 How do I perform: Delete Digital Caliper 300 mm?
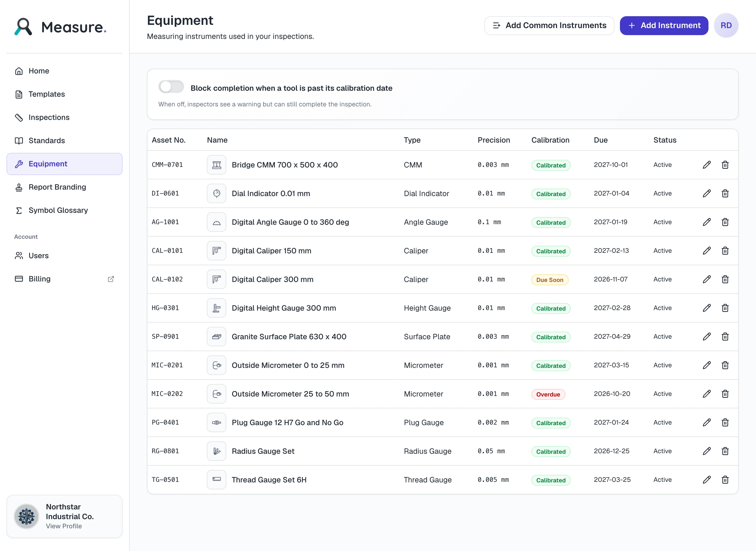(725, 279)
